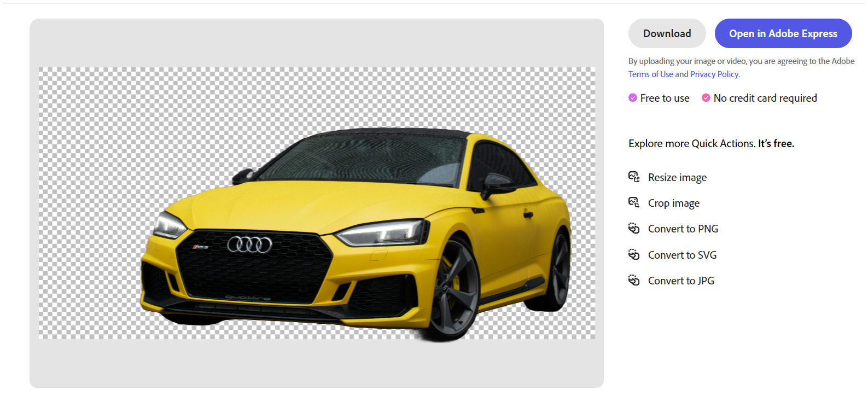Click the 'No credit card required' text
Viewport: 868px width, 402px height.
point(765,98)
